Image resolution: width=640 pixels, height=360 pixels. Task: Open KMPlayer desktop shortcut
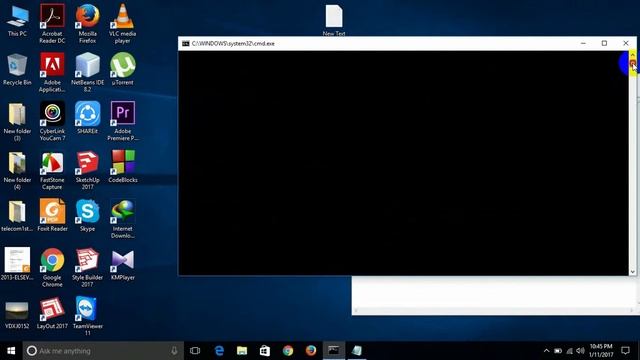point(122,264)
